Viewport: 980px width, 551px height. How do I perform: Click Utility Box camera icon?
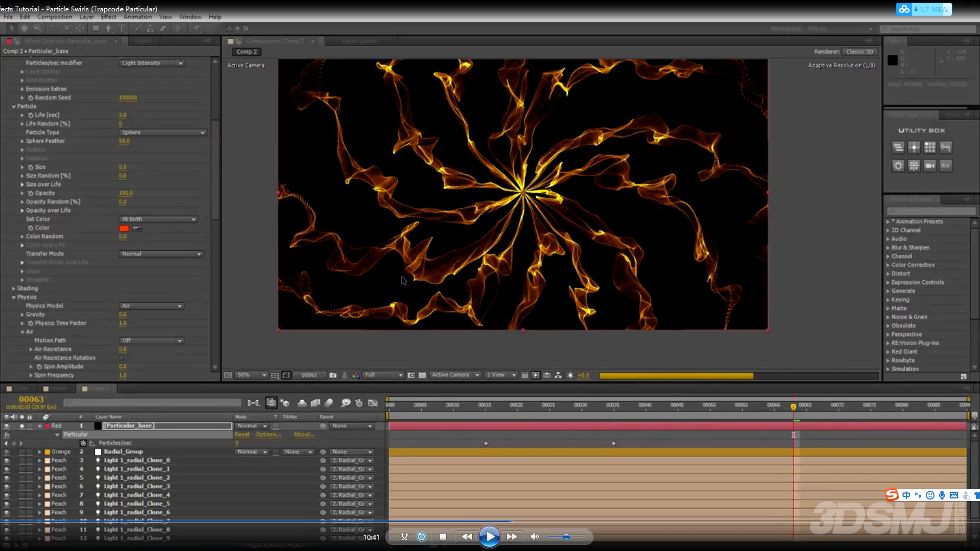pos(930,166)
